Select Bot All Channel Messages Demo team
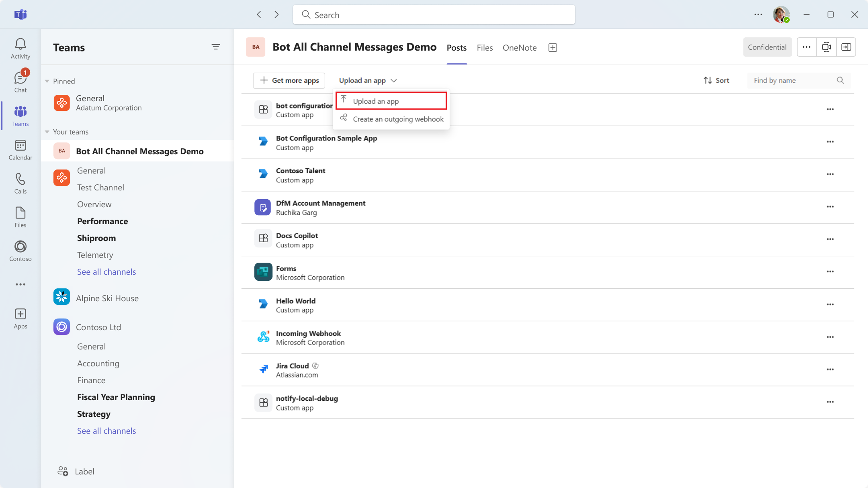 click(137, 151)
